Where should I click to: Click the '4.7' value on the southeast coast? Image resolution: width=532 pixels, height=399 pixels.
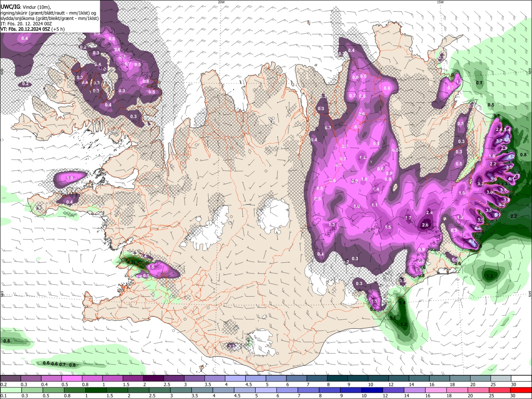471,241
